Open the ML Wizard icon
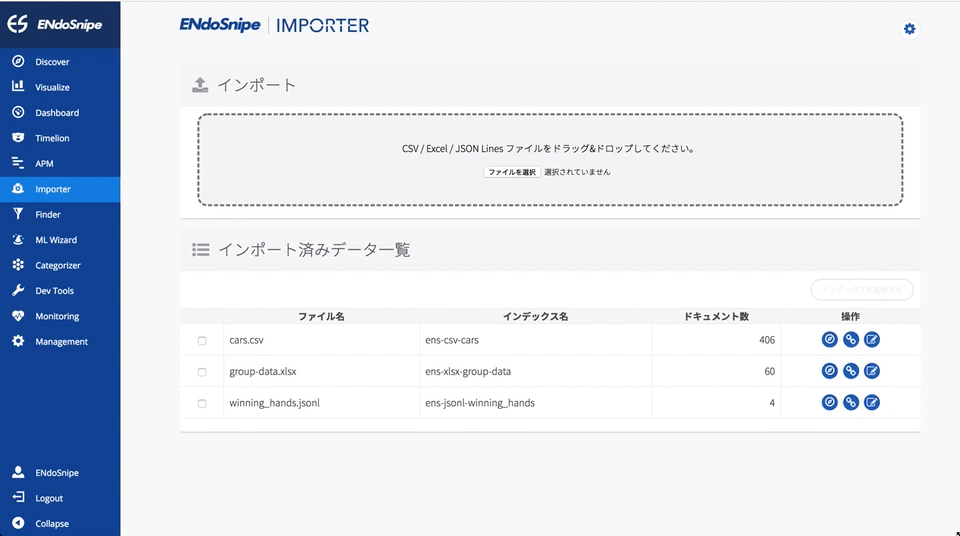 18,240
